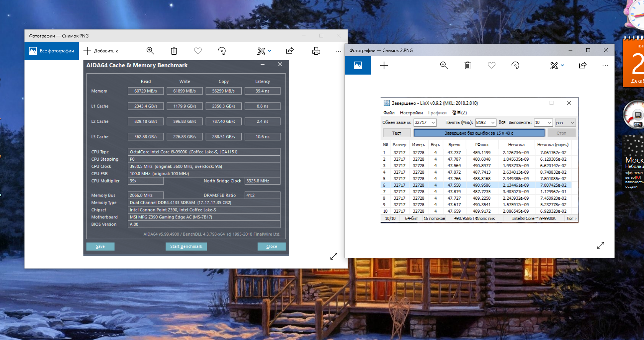Click the LinX completed progress bar

click(479, 133)
